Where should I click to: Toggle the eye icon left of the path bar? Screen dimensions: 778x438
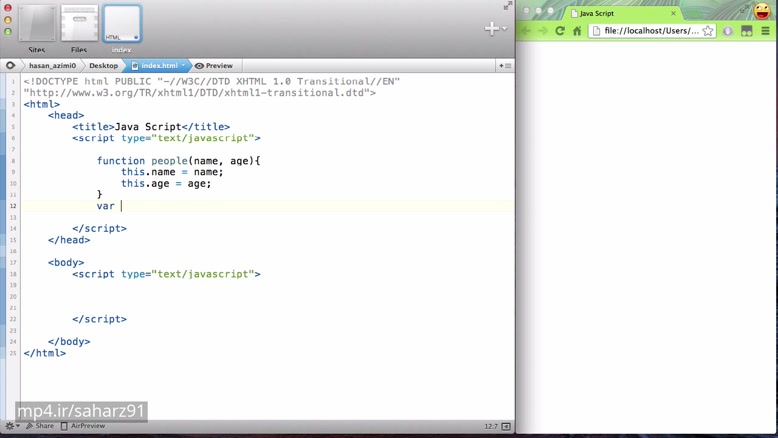point(11,66)
